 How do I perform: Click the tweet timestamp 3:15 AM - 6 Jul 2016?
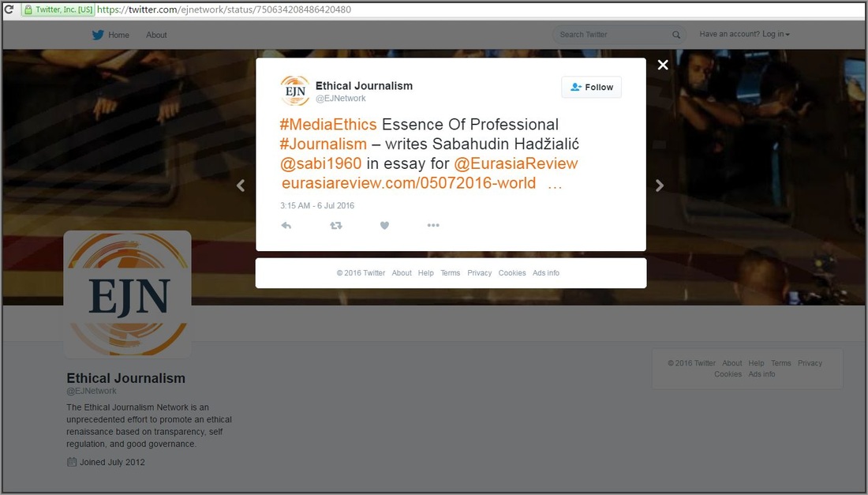[x=317, y=205]
